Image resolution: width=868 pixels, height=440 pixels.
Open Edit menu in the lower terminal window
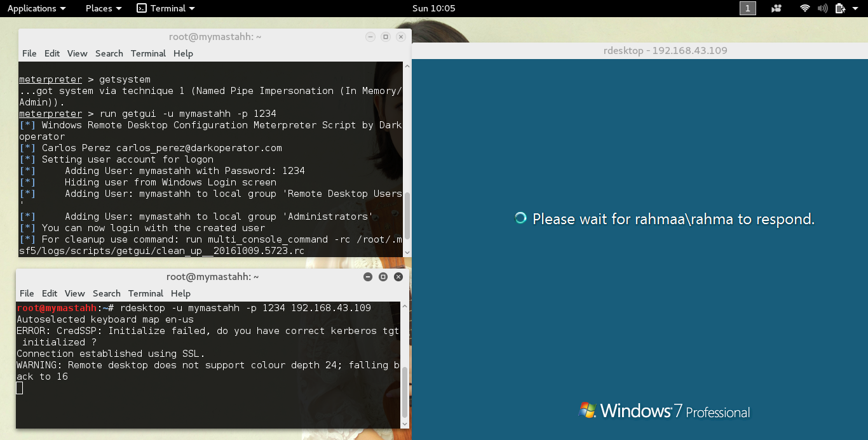(x=50, y=293)
